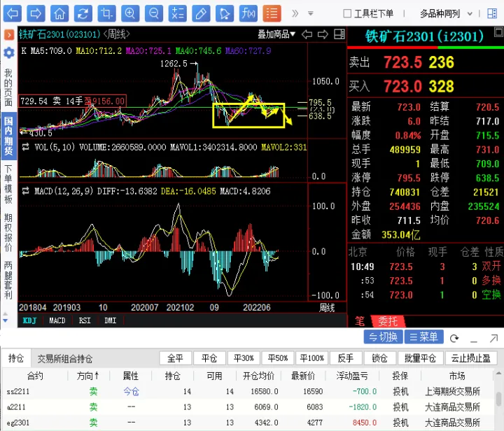Open 下单模板 sidebar tab

coord(8,184)
